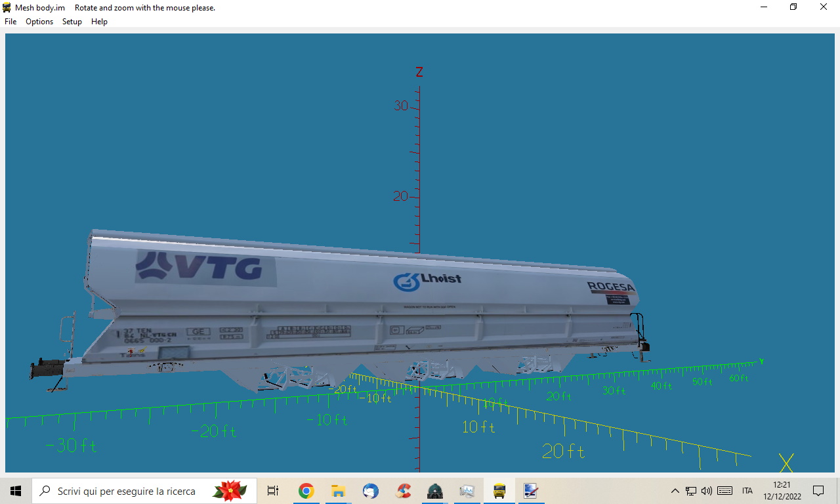Switch to the yellow truck Mesh viewer taskbar icon
The height and width of the screenshot is (504, 840).
[499, 491]
